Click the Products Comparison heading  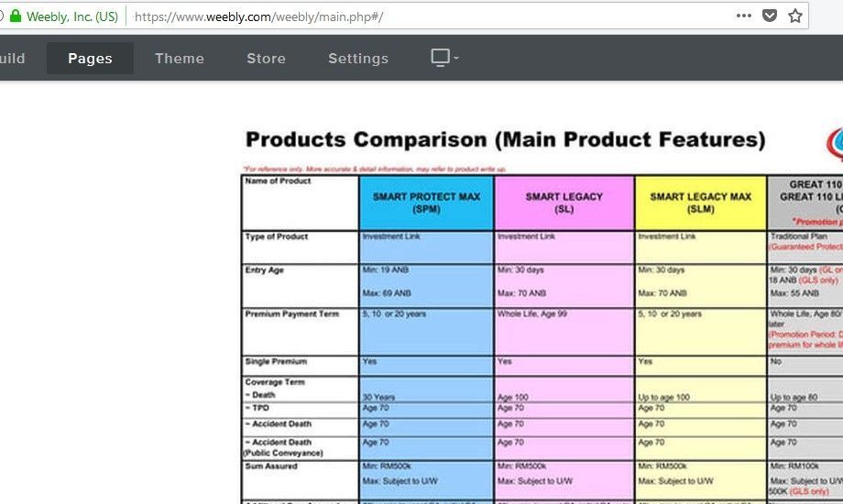[x=505, y=140]
